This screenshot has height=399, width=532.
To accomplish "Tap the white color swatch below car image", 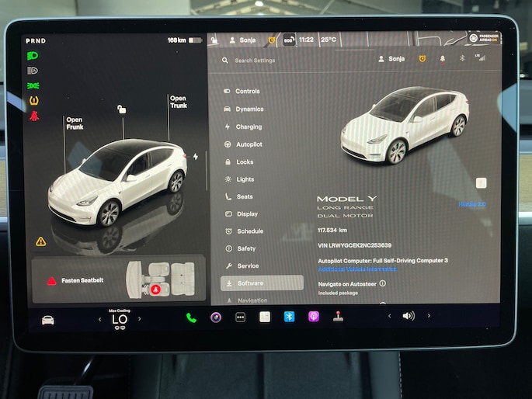I will pos(481,183).
